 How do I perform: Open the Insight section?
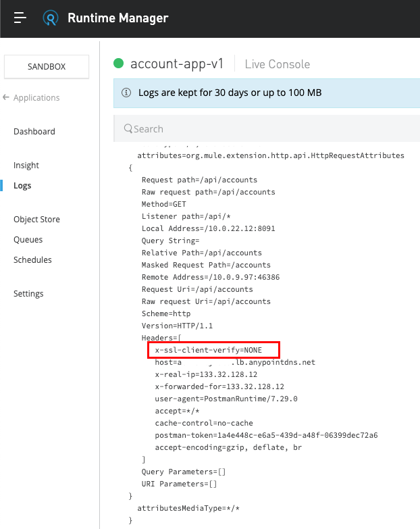click(x=26, y=166)
